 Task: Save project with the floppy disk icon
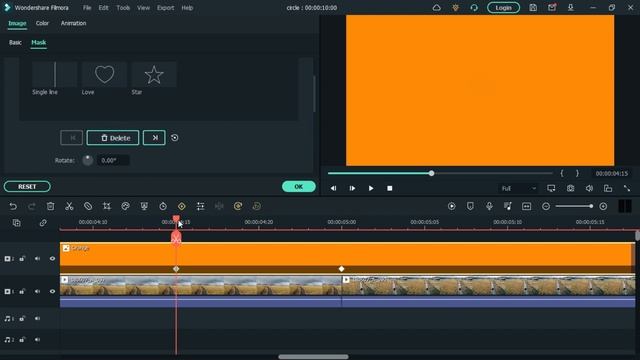tap(533, 7)
